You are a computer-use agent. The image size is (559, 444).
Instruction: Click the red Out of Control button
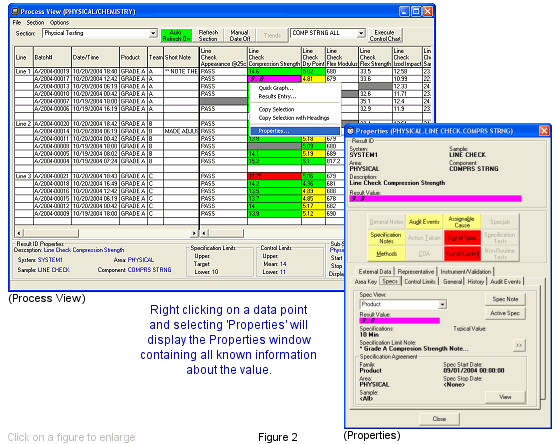pos(462,254)
